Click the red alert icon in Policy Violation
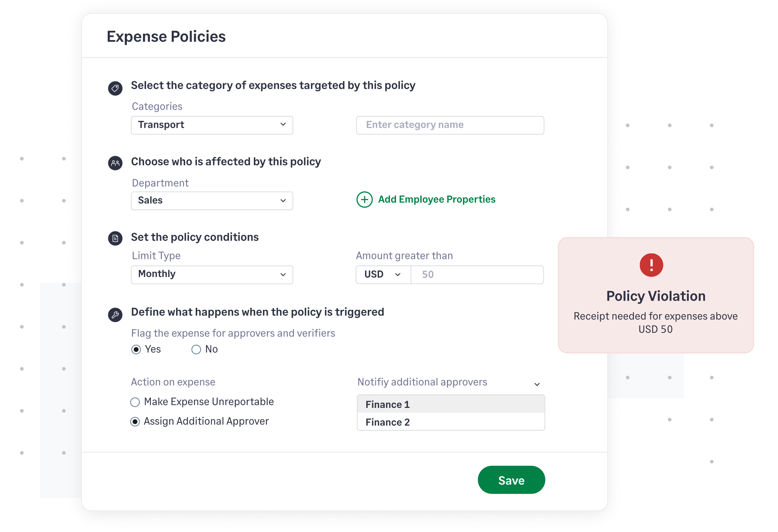Image resolution: width=778 pixels, height=532 pixels. point(652,265)
